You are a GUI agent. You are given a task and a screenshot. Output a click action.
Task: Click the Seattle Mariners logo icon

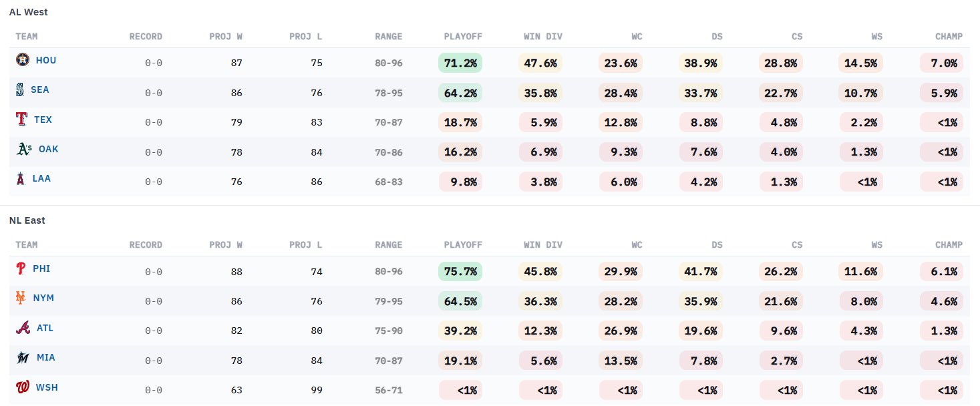coord(20,89)
